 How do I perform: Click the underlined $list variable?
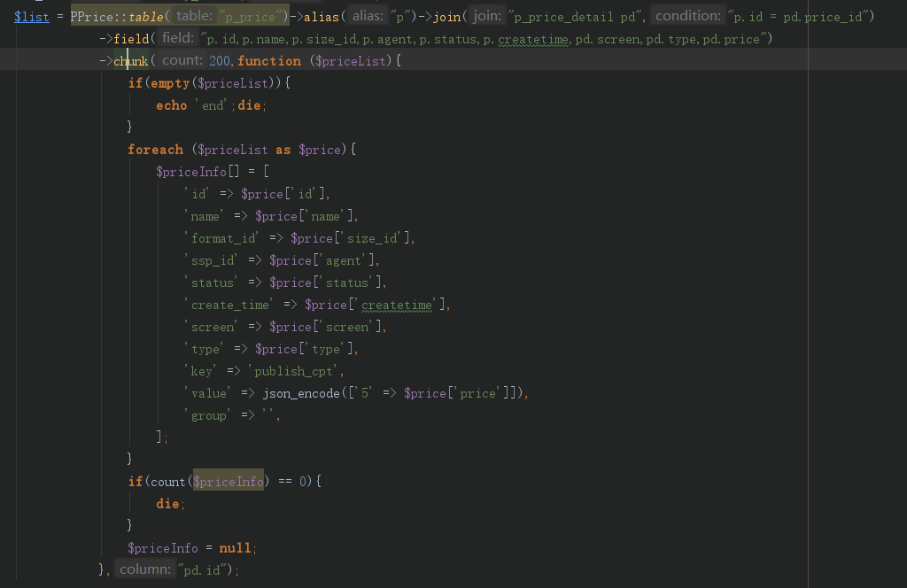tap(32, 17)
